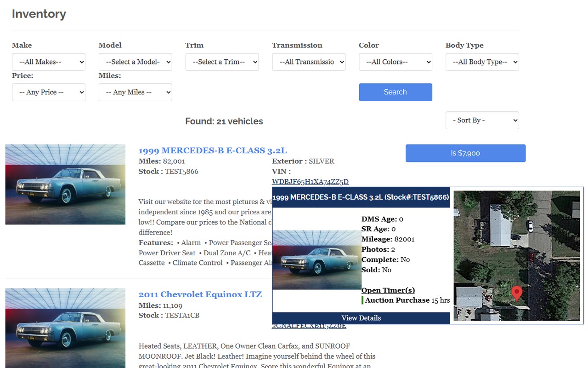This screenshot has width=588, height=368.
Task: Click the satellite map image
Action: pyautogui.click(x=517, y=256)
